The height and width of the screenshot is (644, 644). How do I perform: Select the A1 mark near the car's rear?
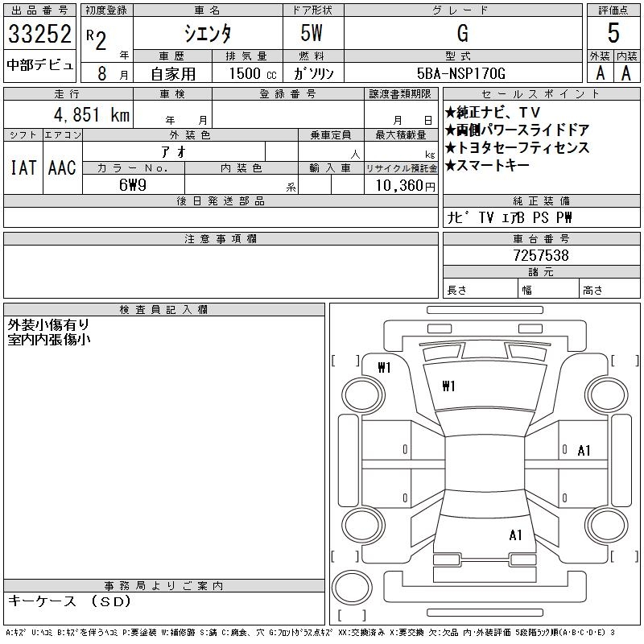tap(515, 535)
